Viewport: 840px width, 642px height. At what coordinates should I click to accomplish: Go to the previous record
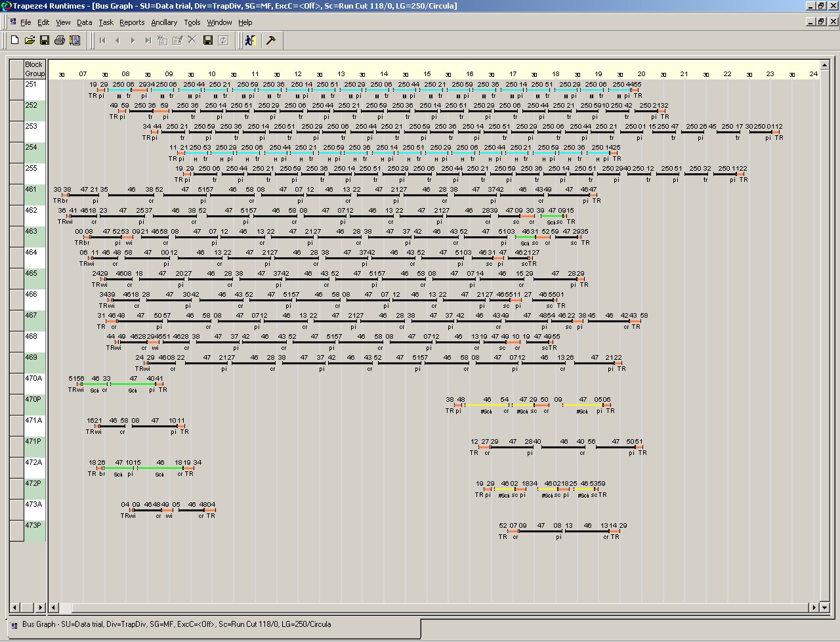pos(117,40)
